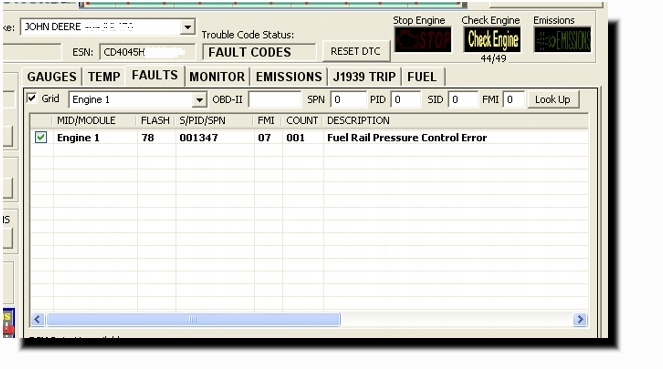Click the MID/MODULE column header
The width and height of the screenshot is (663, 369).
click(95, 121)
